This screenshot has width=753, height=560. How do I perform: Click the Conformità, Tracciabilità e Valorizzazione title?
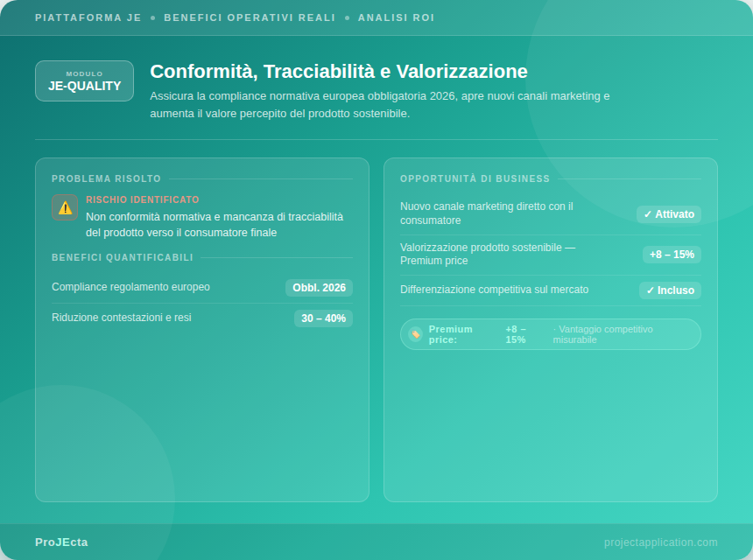point(339,72)
